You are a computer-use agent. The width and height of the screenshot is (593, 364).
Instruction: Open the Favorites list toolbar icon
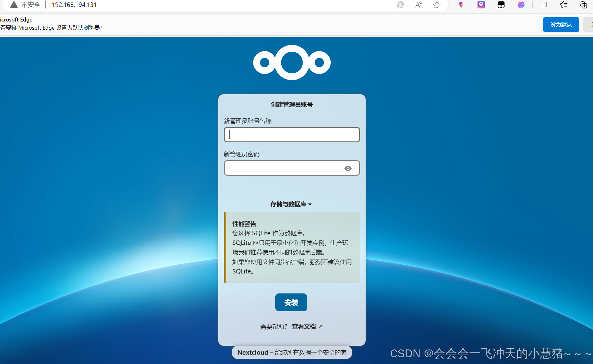tap(563, 5)
